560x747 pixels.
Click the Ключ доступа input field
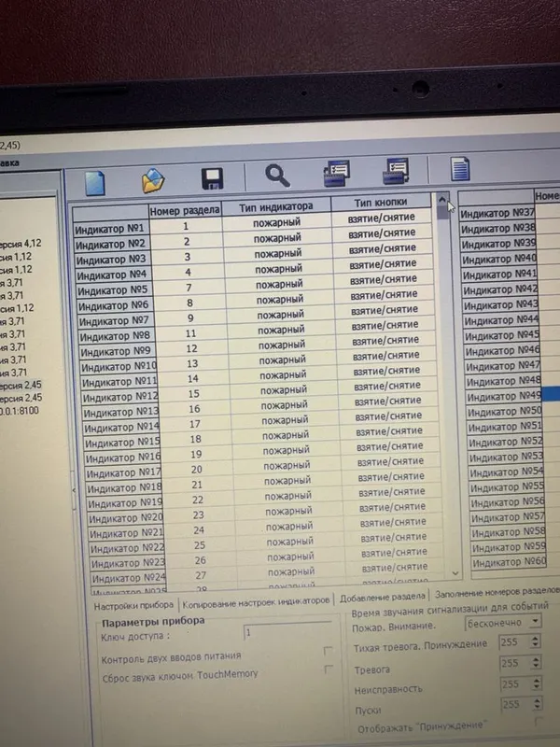pyautogui.click(x=287, y=632)
